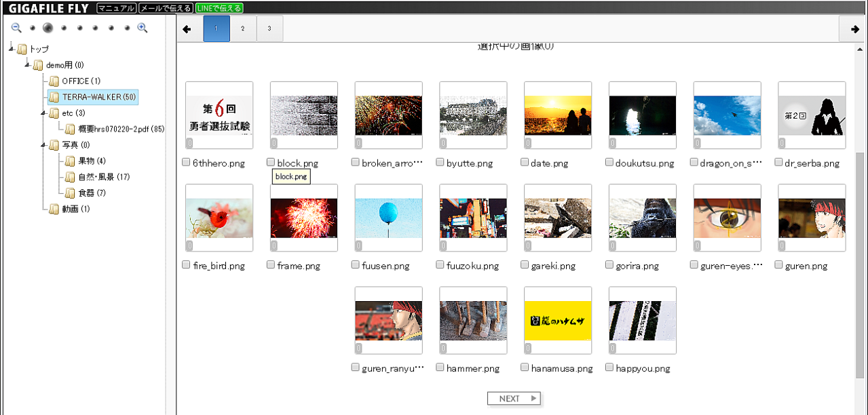Click the メールで伝える button
The image size is (868, 415).
(x=166, y=8)
